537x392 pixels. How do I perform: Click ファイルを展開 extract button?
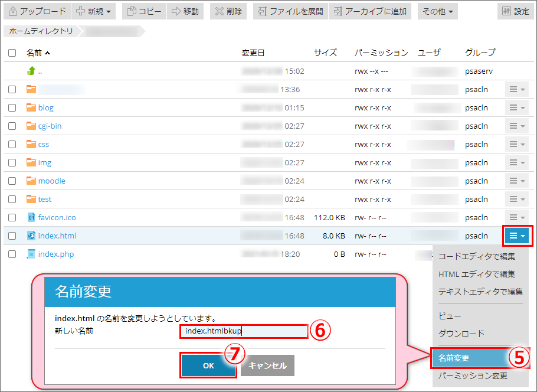tap(291, 11)
